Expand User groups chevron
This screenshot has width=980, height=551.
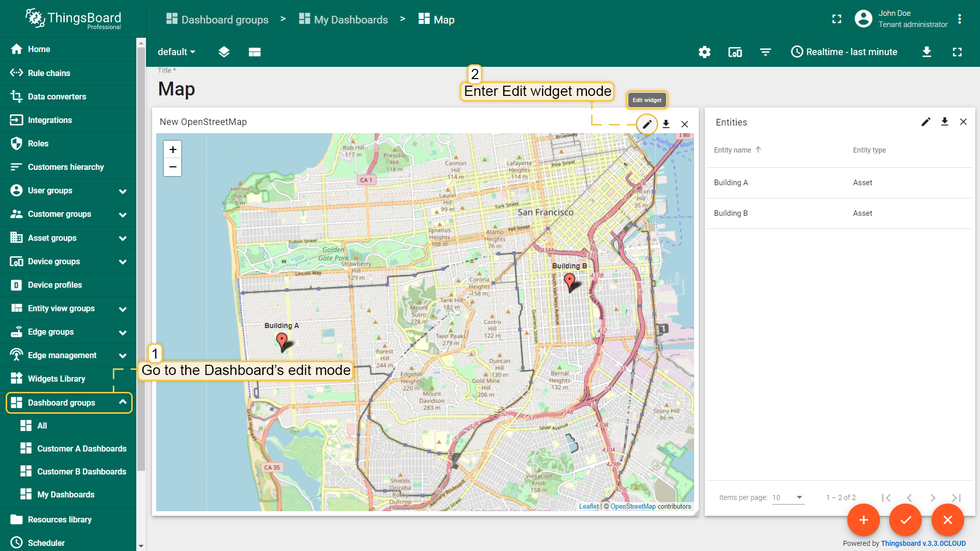[122, 191]
